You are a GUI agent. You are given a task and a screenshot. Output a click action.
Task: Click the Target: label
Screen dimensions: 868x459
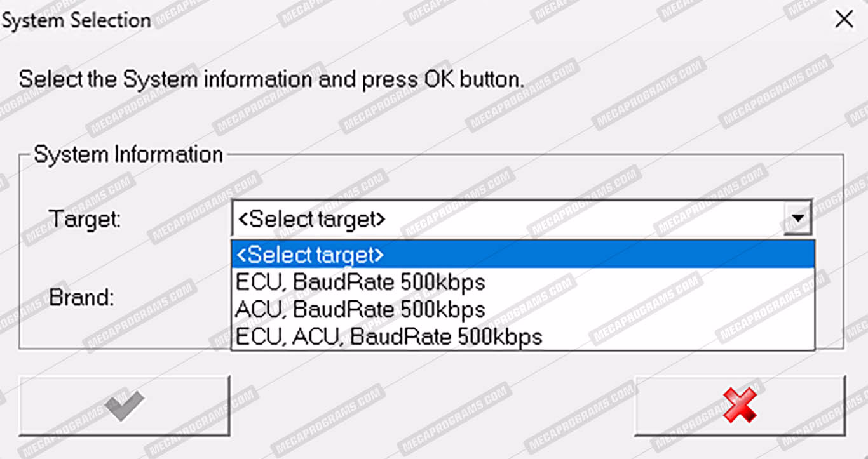coord(85,220)
